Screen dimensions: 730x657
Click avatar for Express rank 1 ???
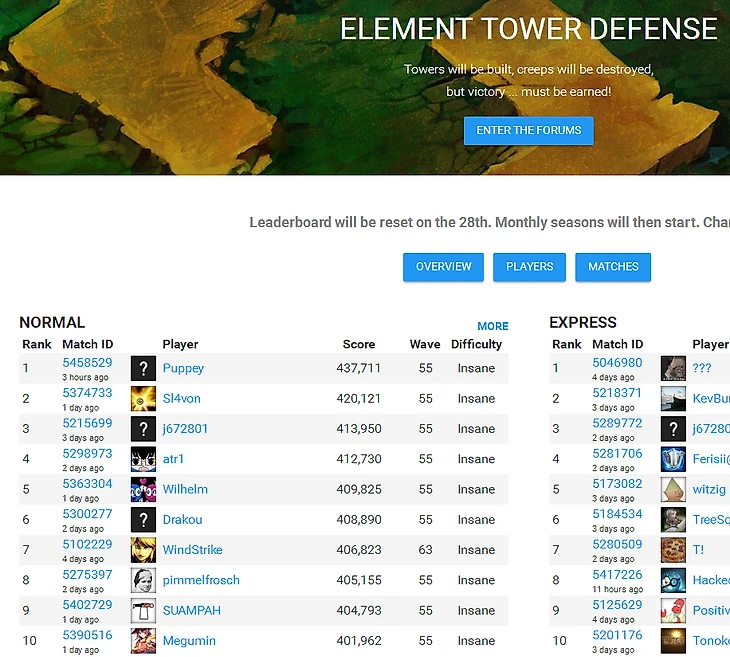click(x=673, y=368)
